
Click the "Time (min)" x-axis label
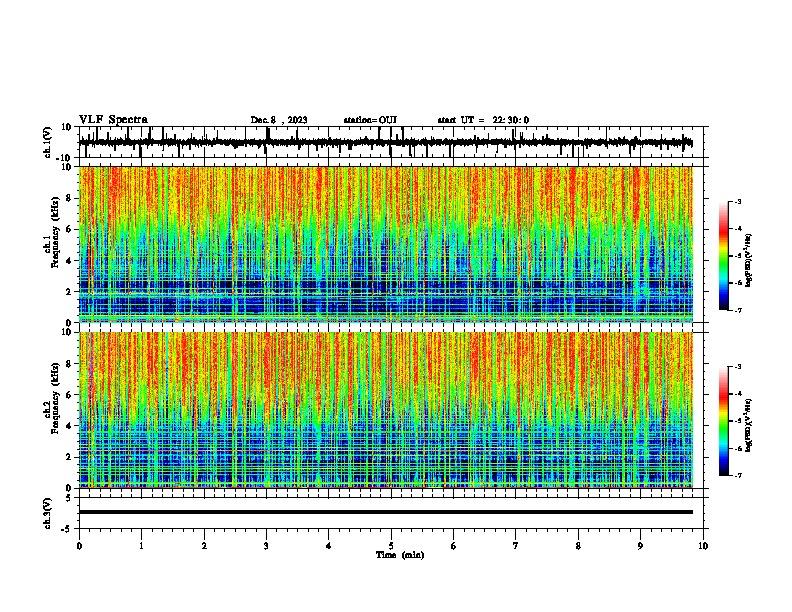click(x=400, y=555)
